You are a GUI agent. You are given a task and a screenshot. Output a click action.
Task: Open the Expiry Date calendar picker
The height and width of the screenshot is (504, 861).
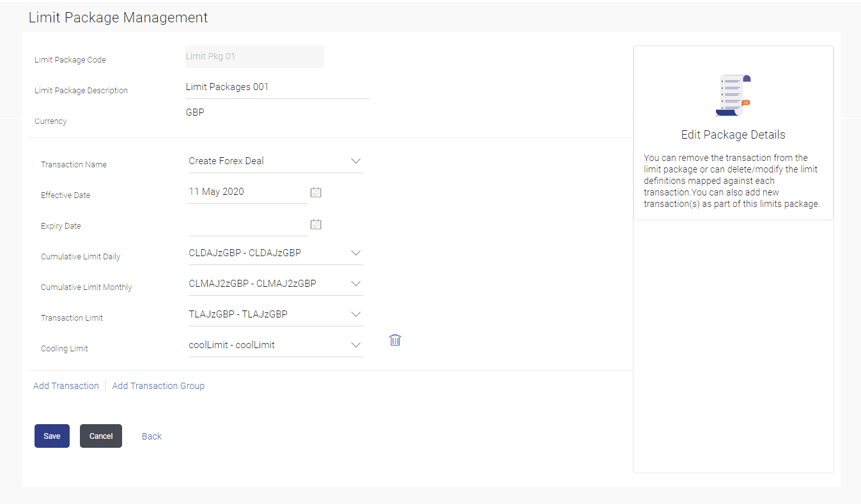click(x=316, y=224)
